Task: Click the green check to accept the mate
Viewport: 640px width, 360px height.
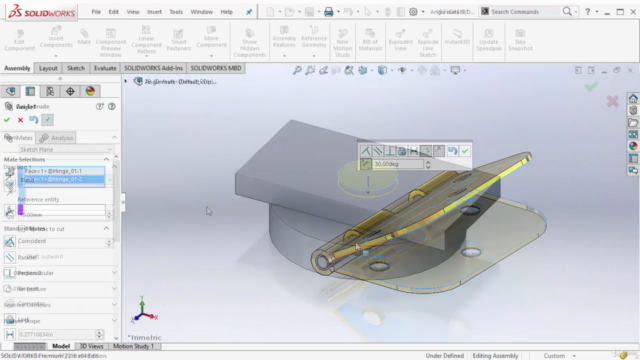Action: point(7,120)
